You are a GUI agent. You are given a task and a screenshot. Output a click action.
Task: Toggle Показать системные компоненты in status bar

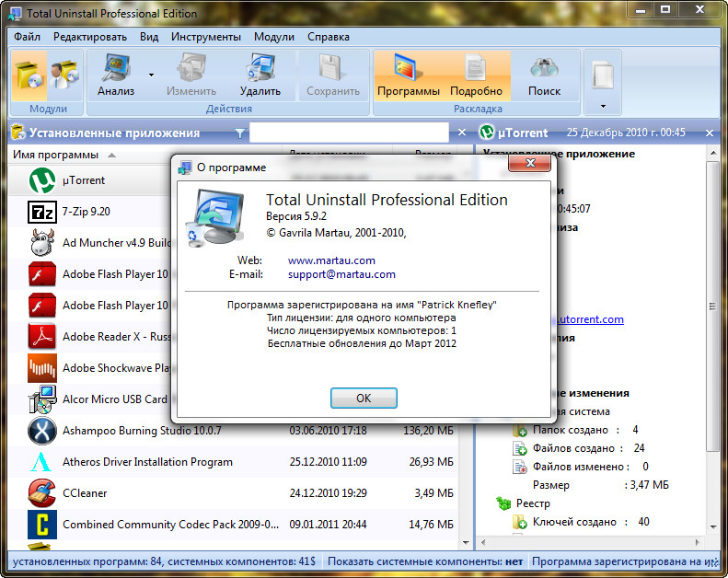pos(425,561)
